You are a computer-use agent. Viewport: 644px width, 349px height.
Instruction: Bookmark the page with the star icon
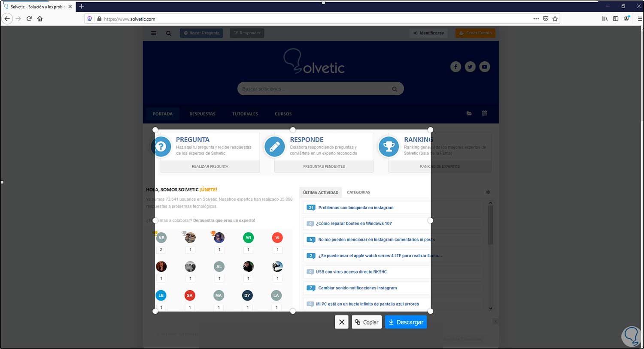(555, 18)
